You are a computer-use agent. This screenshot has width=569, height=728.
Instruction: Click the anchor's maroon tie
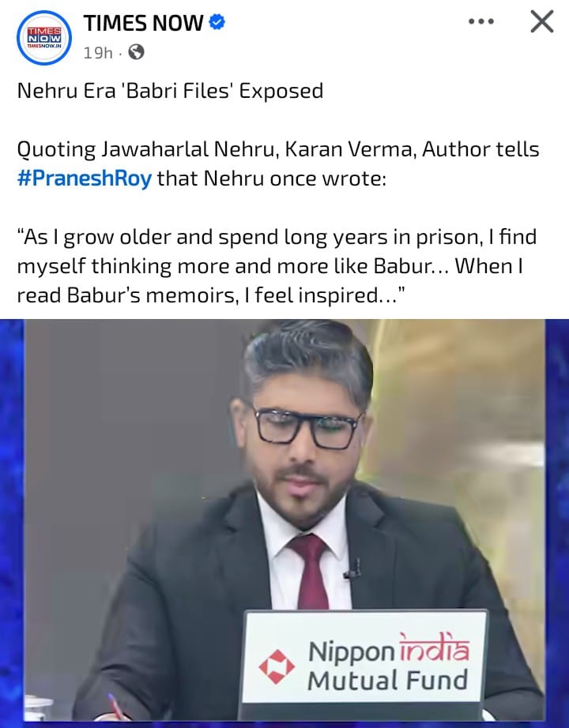pyautogui.click(x=308, y=571)
